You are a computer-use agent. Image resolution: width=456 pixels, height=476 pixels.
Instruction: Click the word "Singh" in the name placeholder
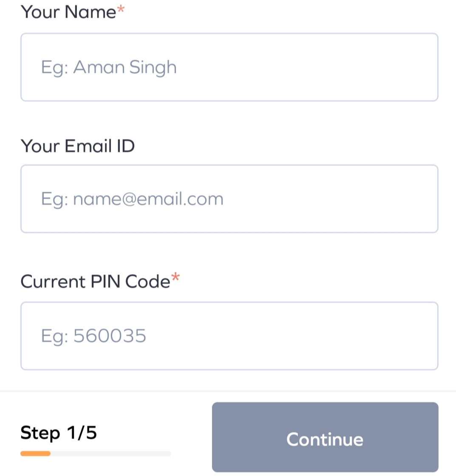(x=153, y=68)
